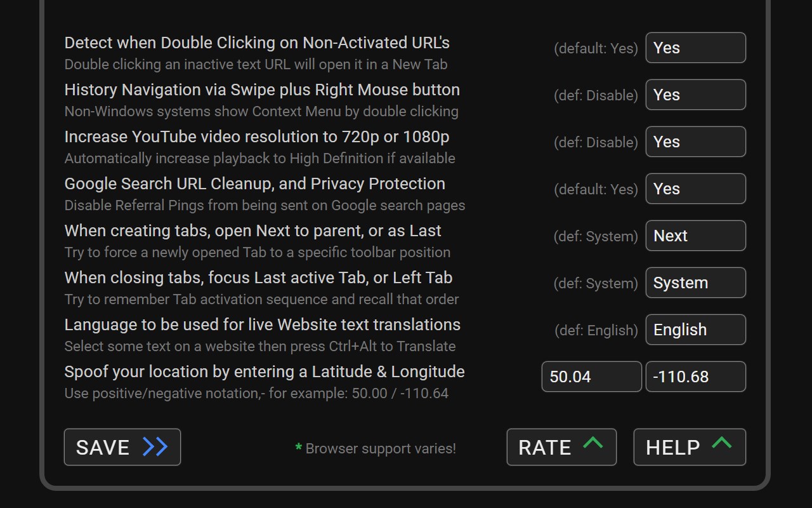Click the green asterisk beside Browser support varies
The width and height of the screenshot is (812, 508).
pos(298,448)
